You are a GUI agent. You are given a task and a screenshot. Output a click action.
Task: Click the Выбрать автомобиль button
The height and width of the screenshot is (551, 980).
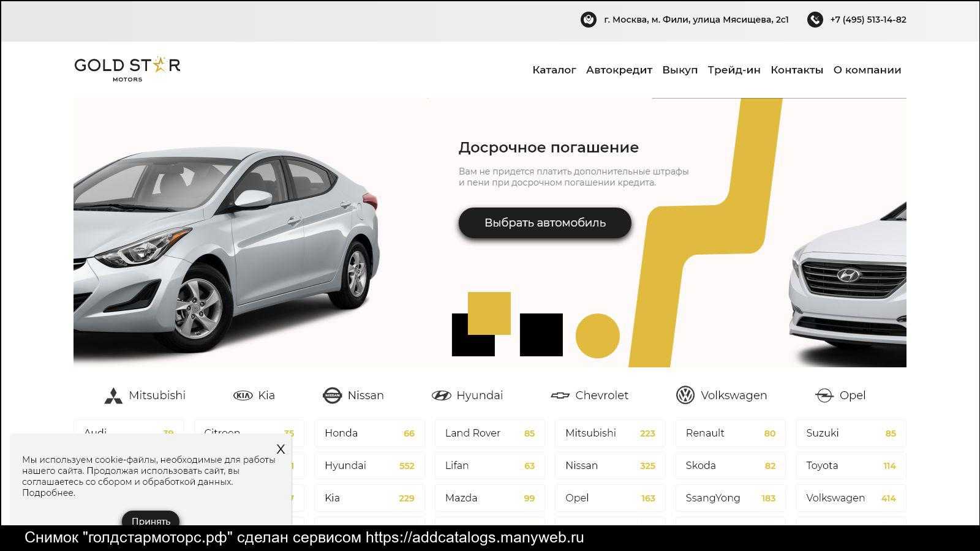coord(545,223)
